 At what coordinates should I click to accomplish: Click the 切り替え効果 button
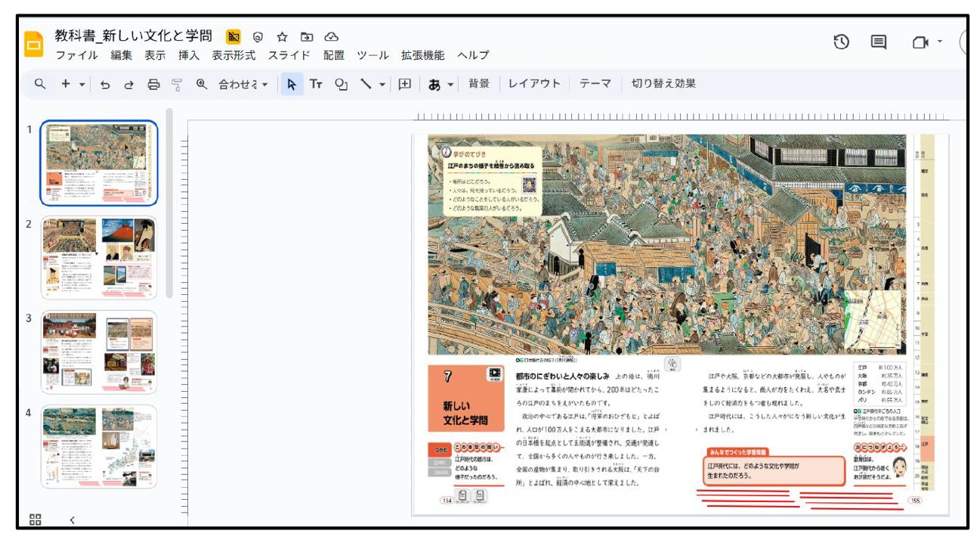coord(663,84)
